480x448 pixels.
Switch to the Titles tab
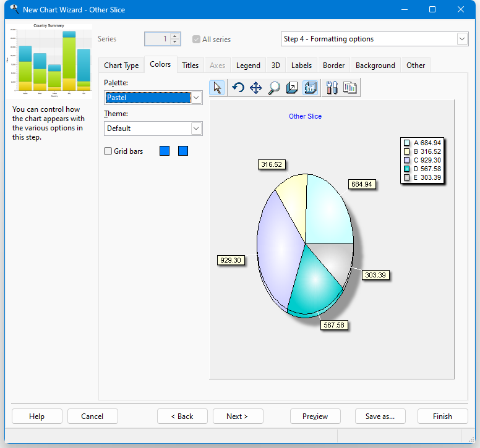pos(190,66)
